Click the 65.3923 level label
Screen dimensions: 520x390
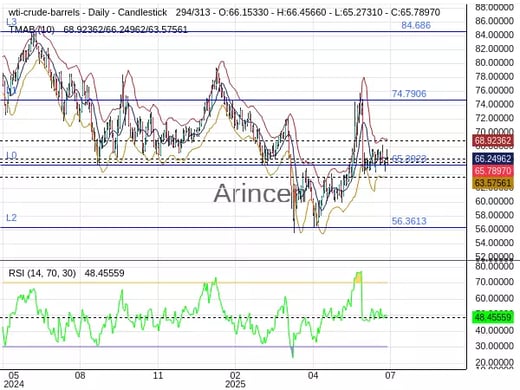[409, 159]
